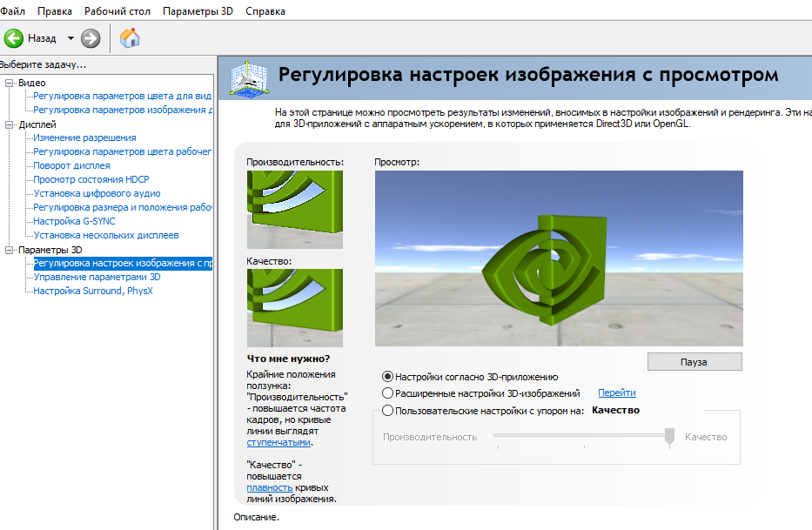
Task: Collapse the Дисплей tree node
Action: pyautogui.click(x=10, y=124)
